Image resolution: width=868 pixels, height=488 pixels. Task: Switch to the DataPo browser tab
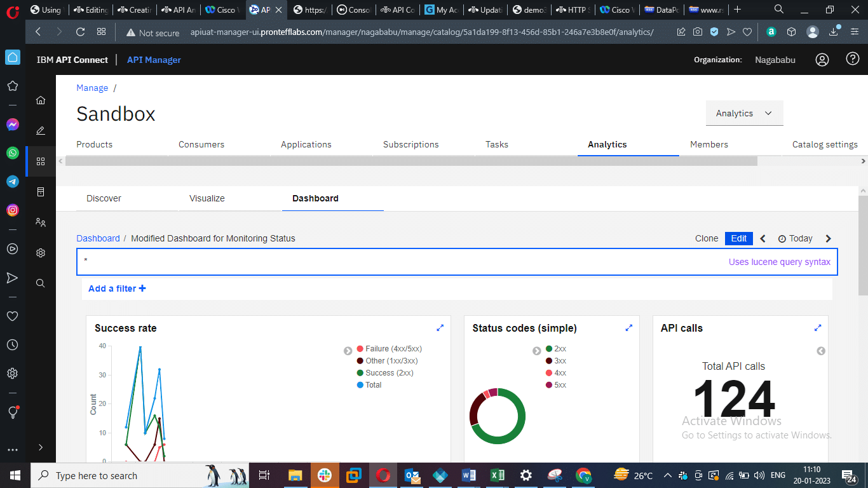(x=661, y=10)
